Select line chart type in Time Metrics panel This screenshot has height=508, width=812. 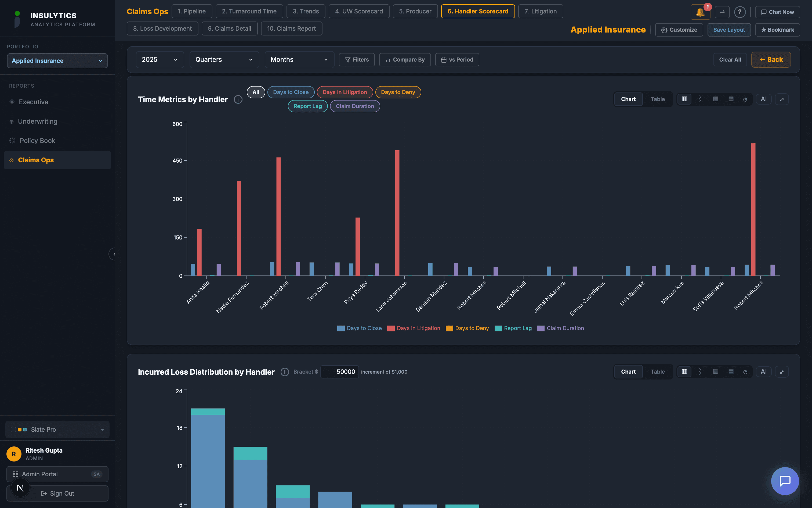(699, 99)
